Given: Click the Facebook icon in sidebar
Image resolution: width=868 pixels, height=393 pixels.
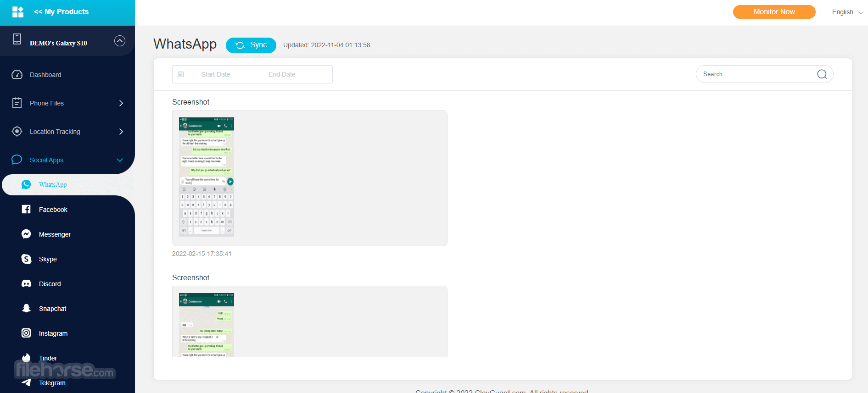Looking at the screenshot, I should 26,210.
